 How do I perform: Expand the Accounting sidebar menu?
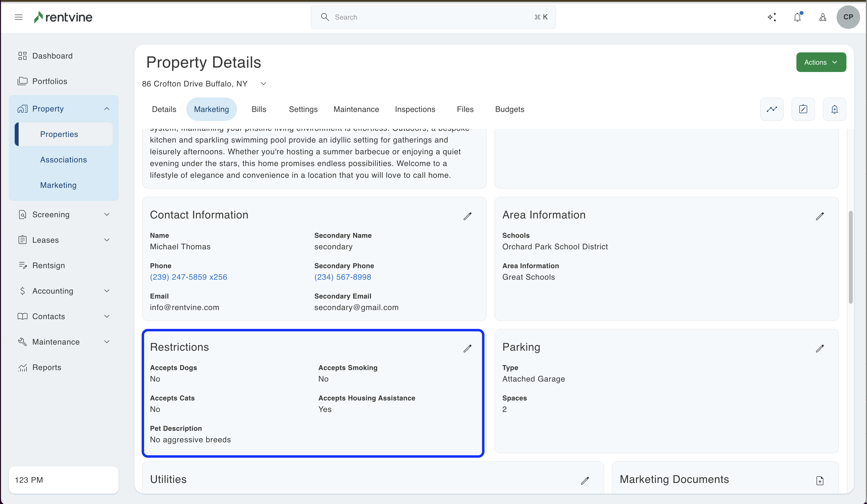click(x=107, y=291)
